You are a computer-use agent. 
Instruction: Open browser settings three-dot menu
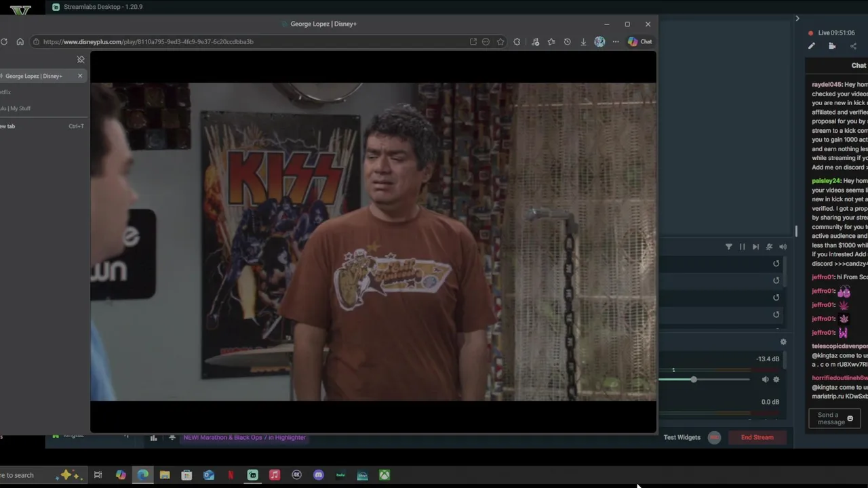pos(616,41)
